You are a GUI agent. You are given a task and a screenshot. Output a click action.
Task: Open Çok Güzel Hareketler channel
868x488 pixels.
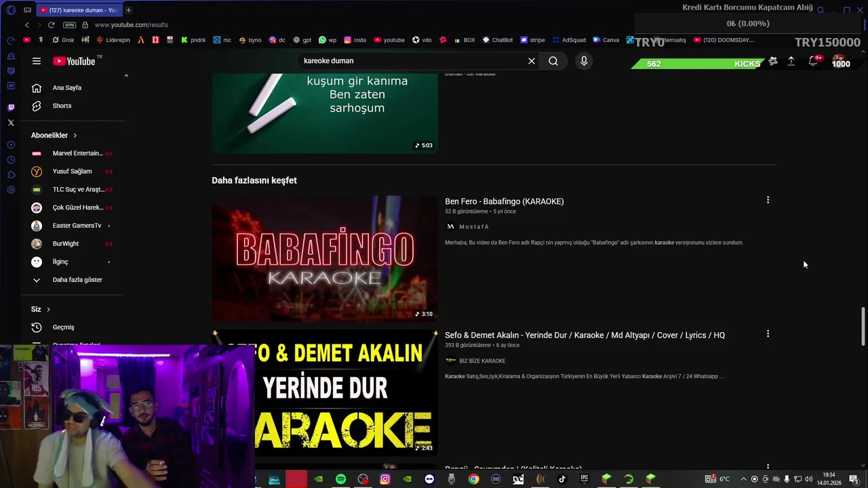(73, 207)
